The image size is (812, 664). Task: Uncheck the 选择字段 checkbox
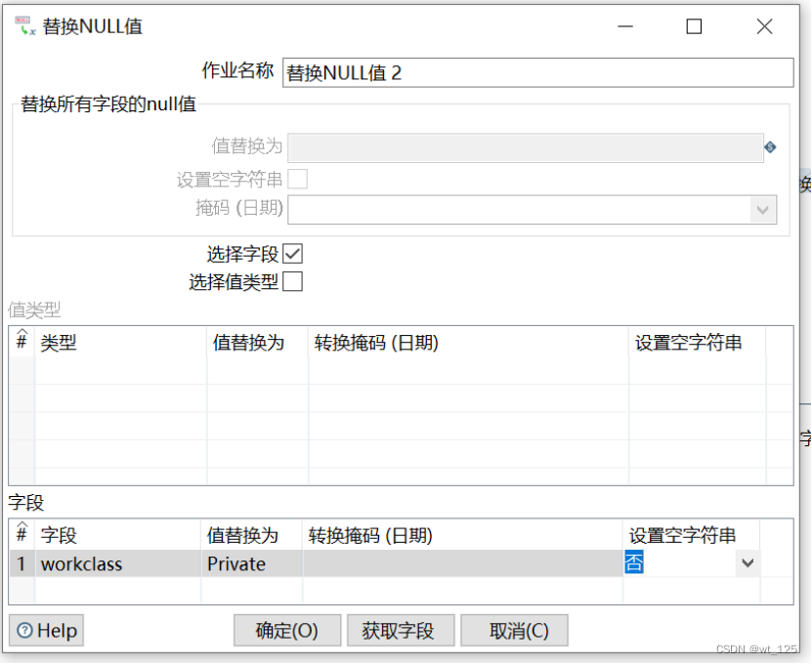[x=295, y=253]
